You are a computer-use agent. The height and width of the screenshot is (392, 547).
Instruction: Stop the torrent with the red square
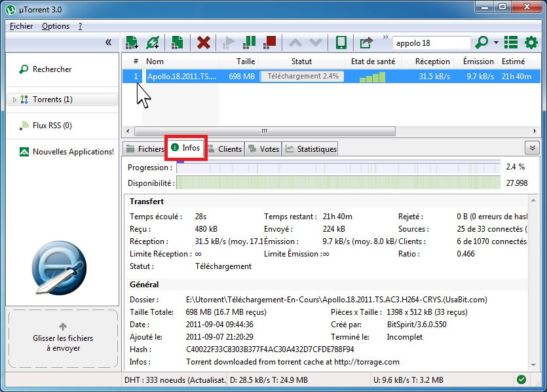coord(270,43)
